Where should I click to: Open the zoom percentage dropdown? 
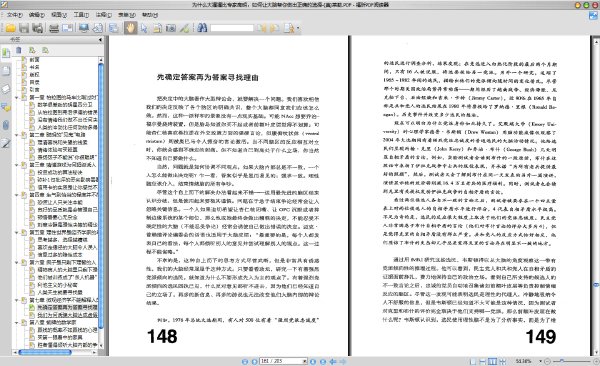click(x=540, y=361)
